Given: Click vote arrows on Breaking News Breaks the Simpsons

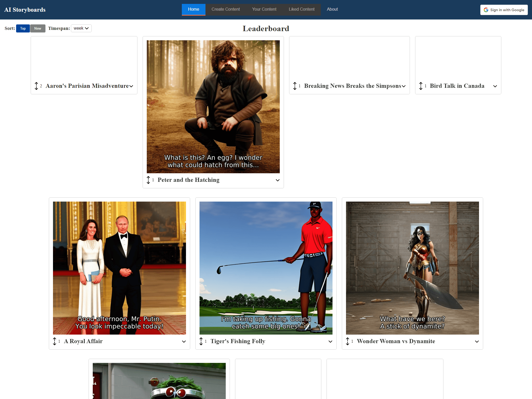Looking at the screenshot, I should [295, 86].
